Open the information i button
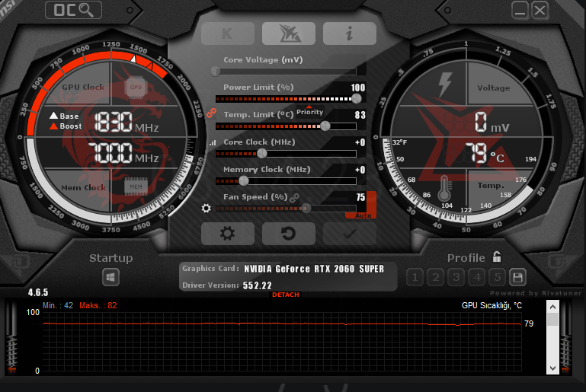586x392 pixels. [x=350, y=33]
